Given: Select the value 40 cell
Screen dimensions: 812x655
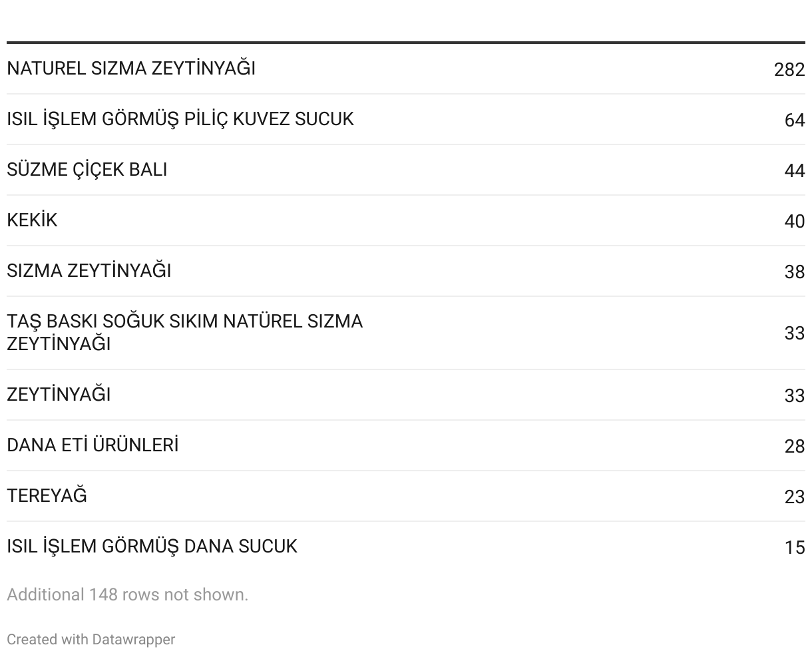Looking at the screenshot, I should click(x=794, y=222).
